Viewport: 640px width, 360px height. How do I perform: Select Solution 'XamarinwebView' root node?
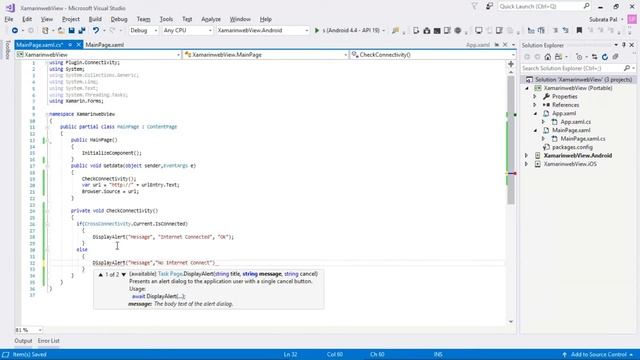(583, 80)
